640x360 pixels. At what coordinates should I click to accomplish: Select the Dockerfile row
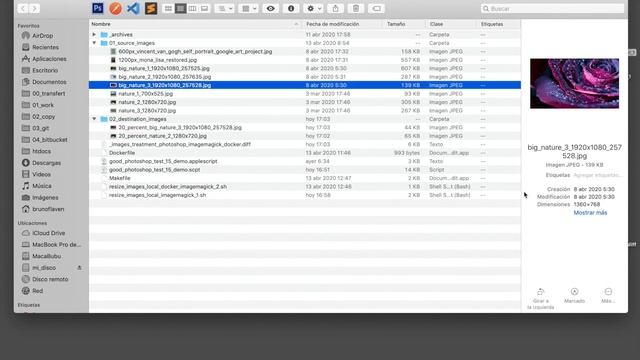point(304,153)
